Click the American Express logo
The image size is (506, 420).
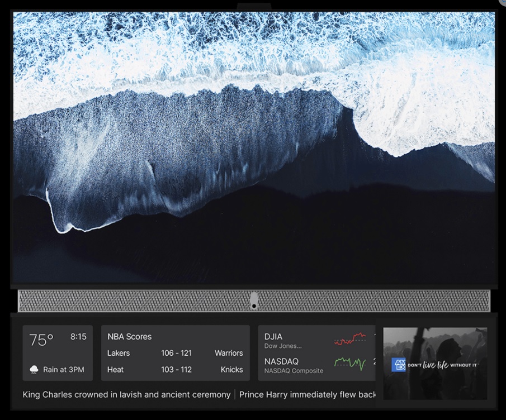398,365
